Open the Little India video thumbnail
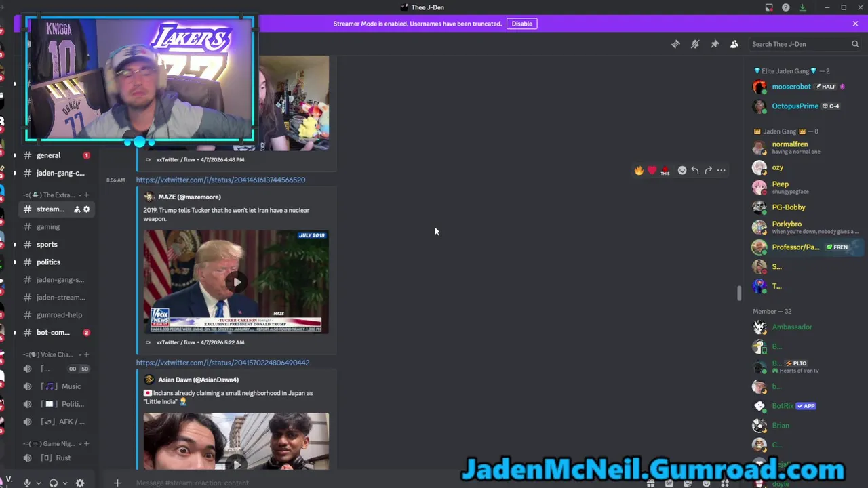Viewport: 868px width, 488px height. [236, 441]
